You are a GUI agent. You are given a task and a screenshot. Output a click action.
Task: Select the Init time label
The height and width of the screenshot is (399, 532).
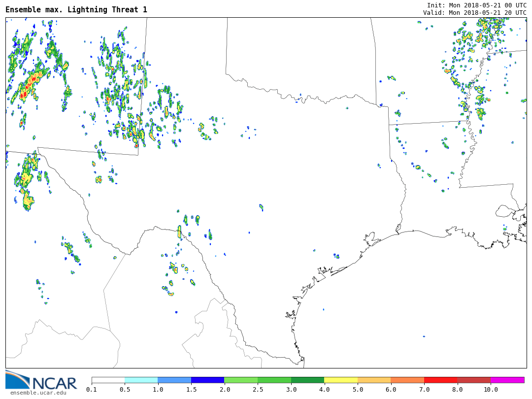[476, 5]
